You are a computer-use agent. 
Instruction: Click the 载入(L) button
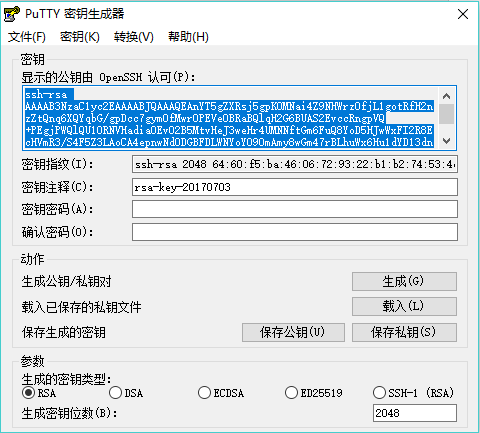[404, 306]
